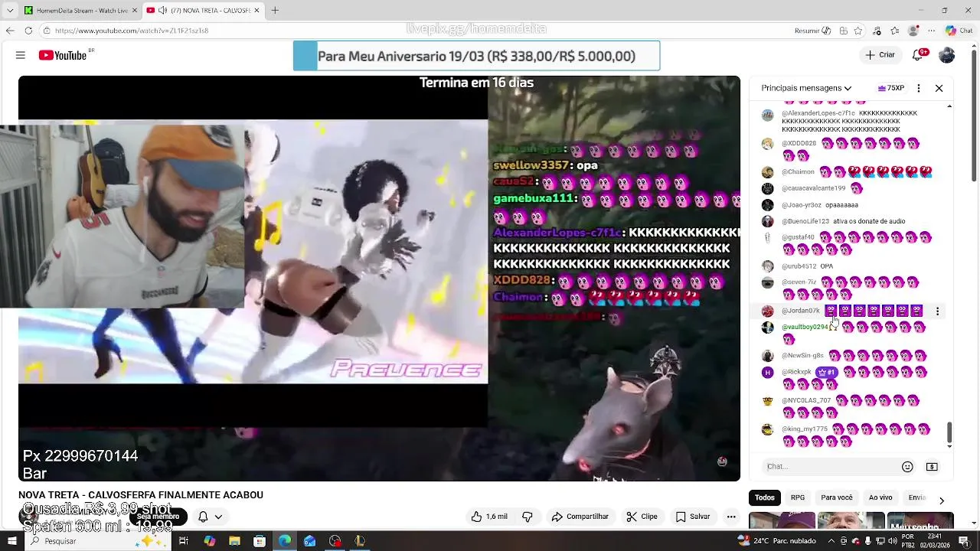Click @AlexanderLopes-c7f1c username in chat
Viewport: 980px width, 551px height.
[818, 113]
